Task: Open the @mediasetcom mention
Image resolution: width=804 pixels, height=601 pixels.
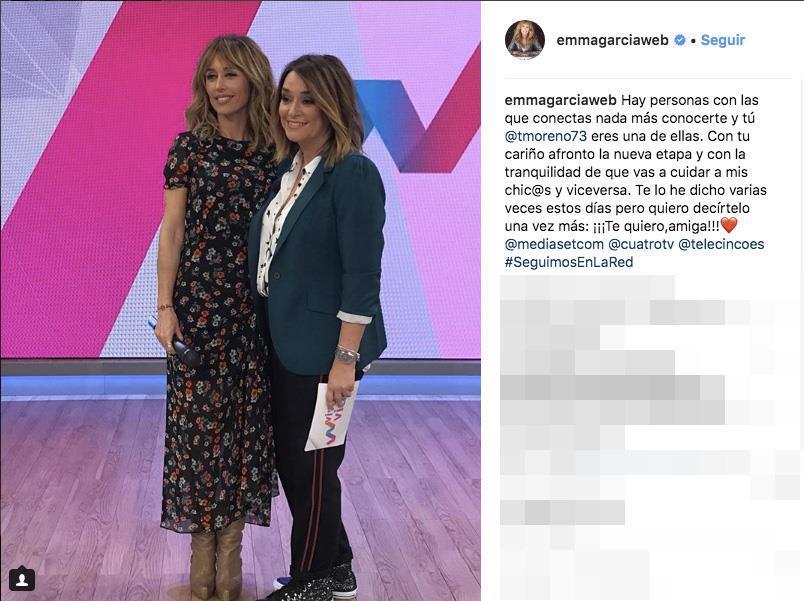Action: point(554,244)
